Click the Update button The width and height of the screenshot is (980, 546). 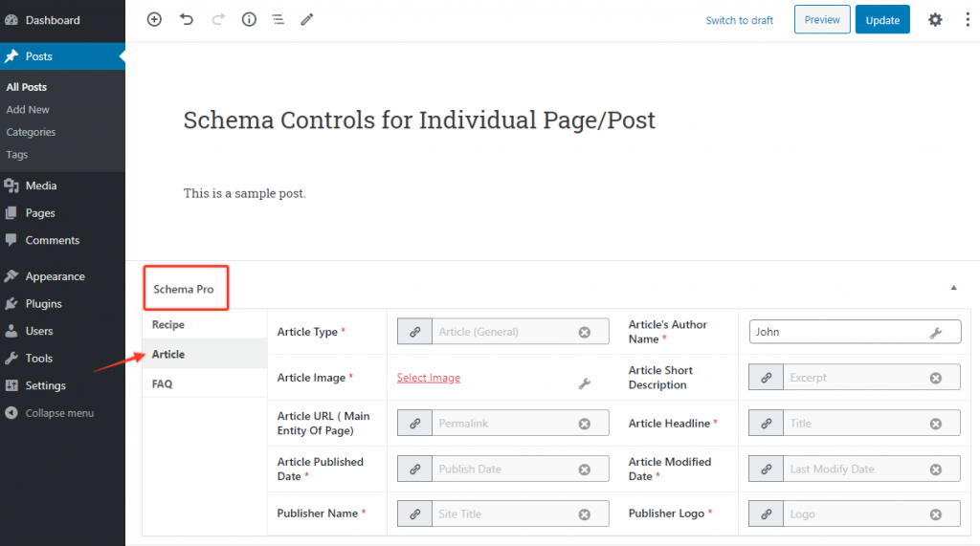pyautogui.click(x=882, y=19)
